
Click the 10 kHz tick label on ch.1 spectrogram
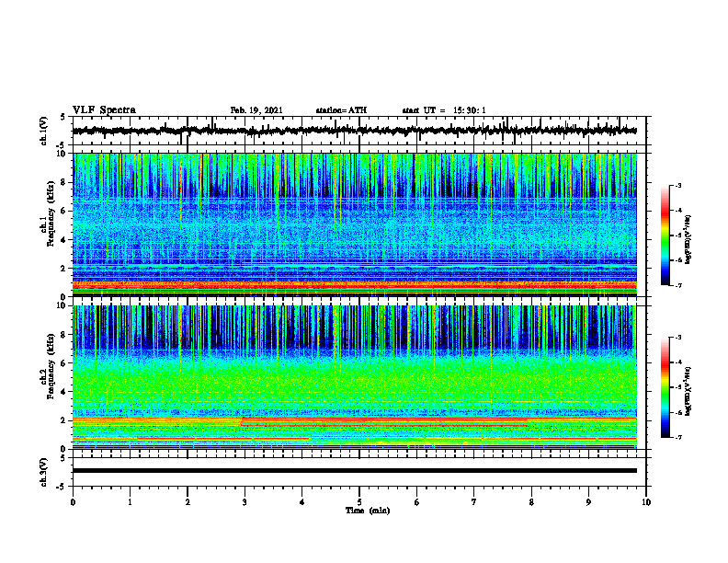click(63, 154)
